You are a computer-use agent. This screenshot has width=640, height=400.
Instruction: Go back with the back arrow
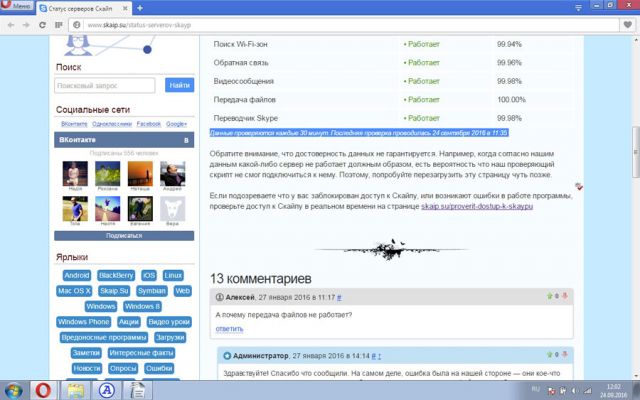coord(11,25)
